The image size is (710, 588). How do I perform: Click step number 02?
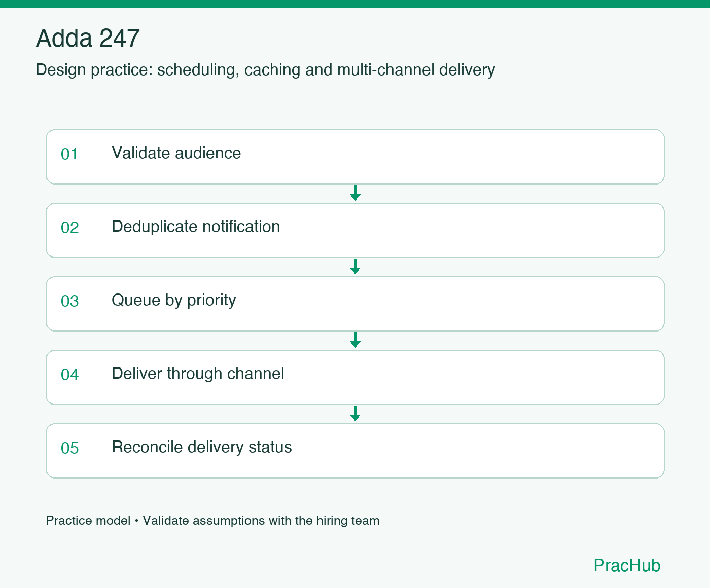(x=69, y=228)
